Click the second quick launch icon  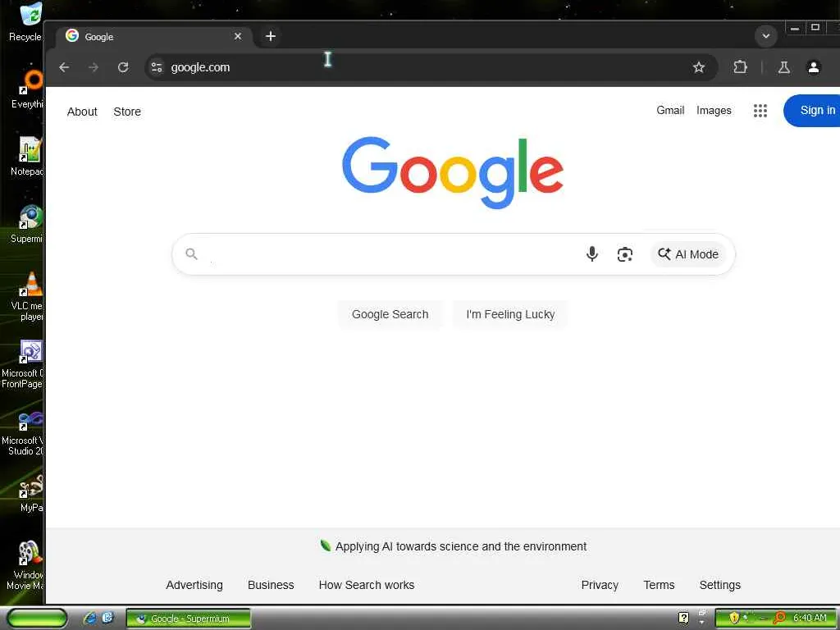[x=107, y=618]
